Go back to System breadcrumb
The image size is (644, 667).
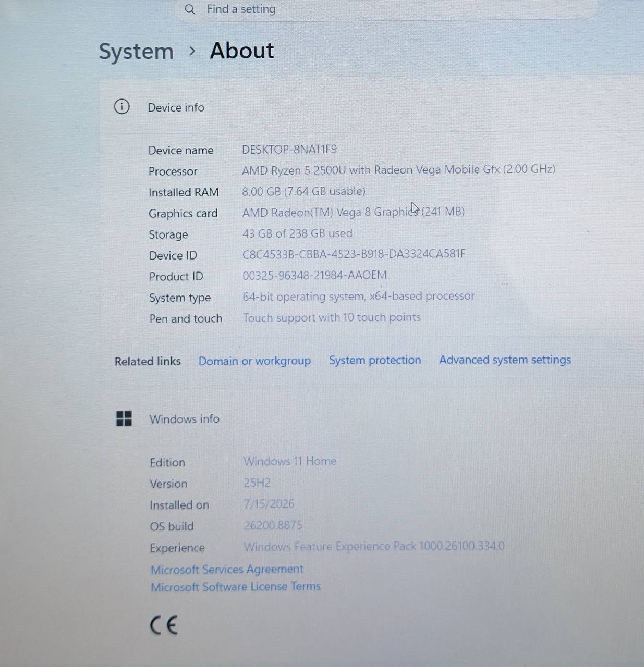[136, 52]
